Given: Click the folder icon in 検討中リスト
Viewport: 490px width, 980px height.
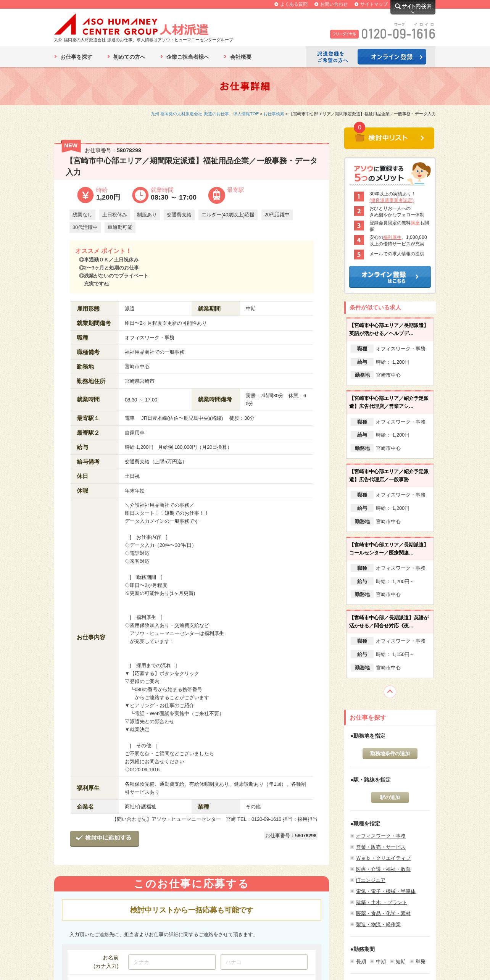Looking at the screenshot, I should coord(359,138).
